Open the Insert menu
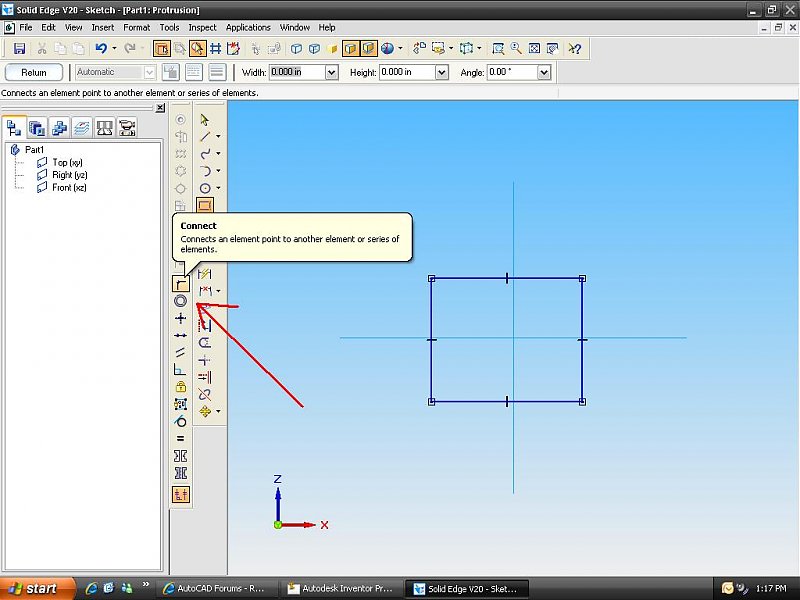Image resolution: width=800 pixels, height=600 pixels. click(x=103, y=28)
